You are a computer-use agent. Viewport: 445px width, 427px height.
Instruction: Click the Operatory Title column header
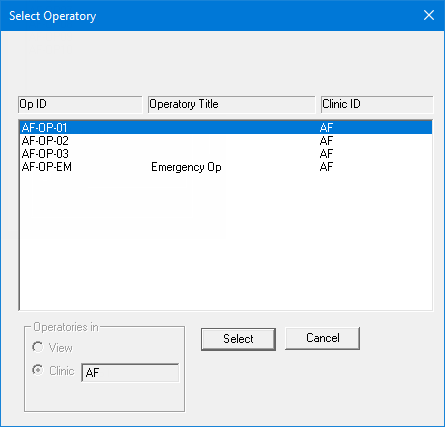click(x=231, y=104)
